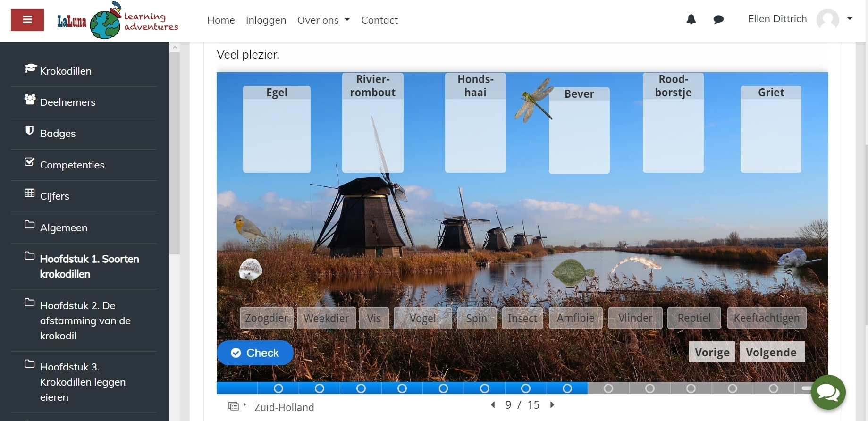The height and width of the screenshot is (421, 868).
Task: Select the Insect draggable label
Action: tap(522, 318)
